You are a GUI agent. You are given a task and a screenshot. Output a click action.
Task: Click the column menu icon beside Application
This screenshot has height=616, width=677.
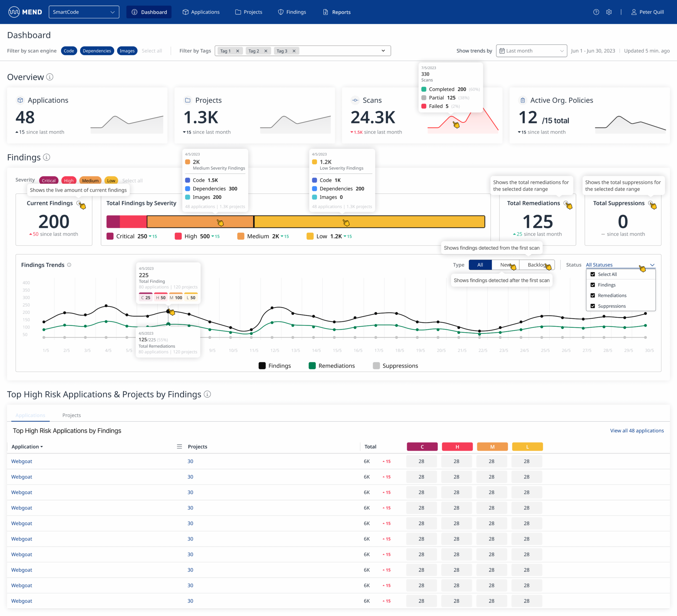pyautogui.click(x=179, y=446)
